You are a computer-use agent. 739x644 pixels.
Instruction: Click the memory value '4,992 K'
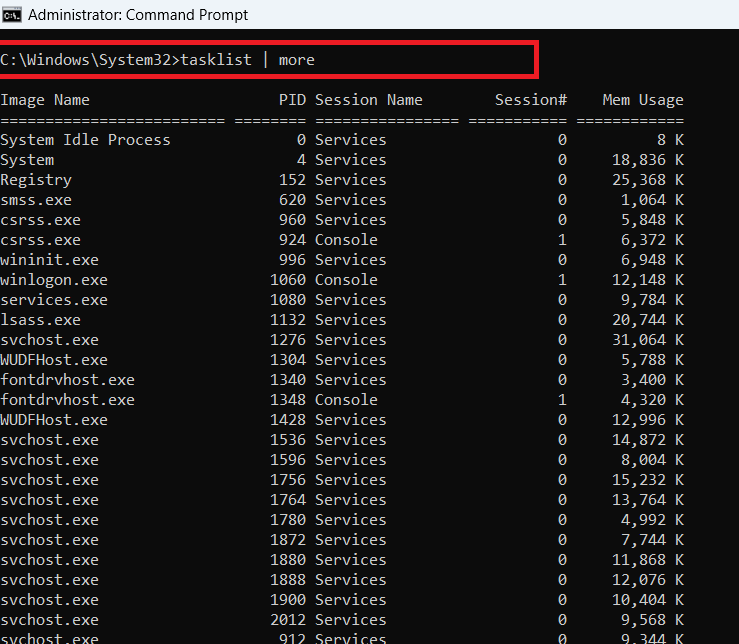pos(652,520)
